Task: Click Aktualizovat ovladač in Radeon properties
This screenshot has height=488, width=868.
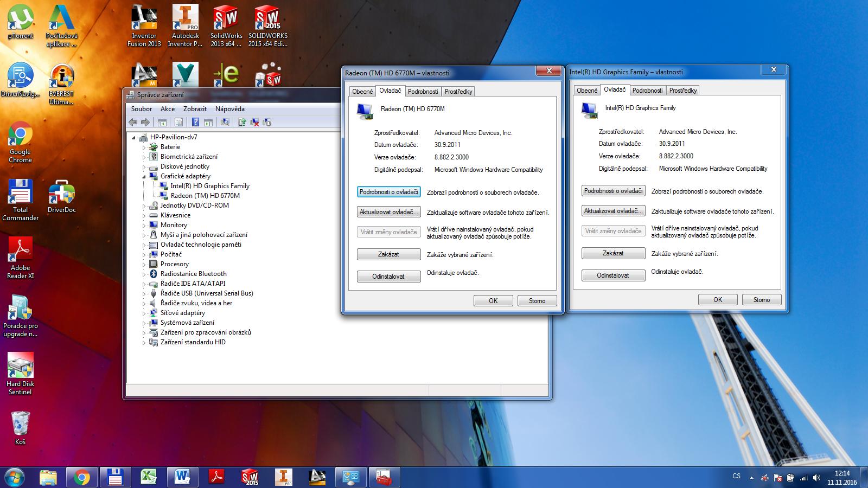Action: click(x=388, y=212)
